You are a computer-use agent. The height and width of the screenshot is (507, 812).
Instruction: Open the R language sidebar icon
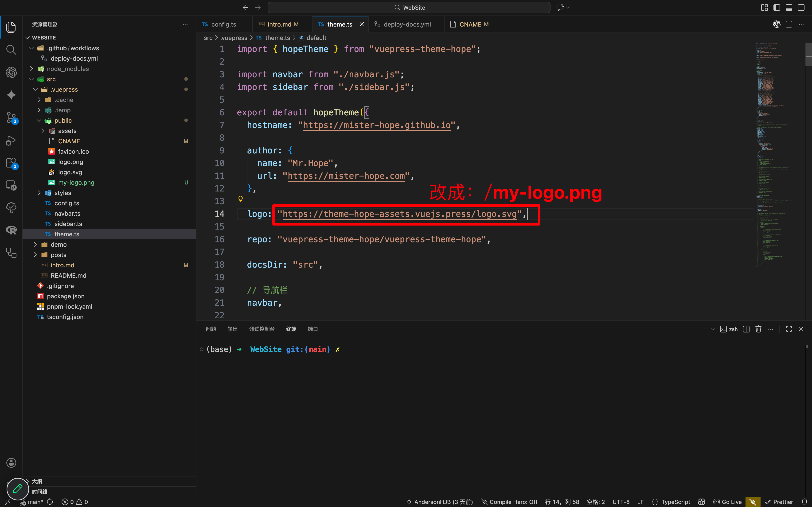pyautogui.click(x=11, y=230)
